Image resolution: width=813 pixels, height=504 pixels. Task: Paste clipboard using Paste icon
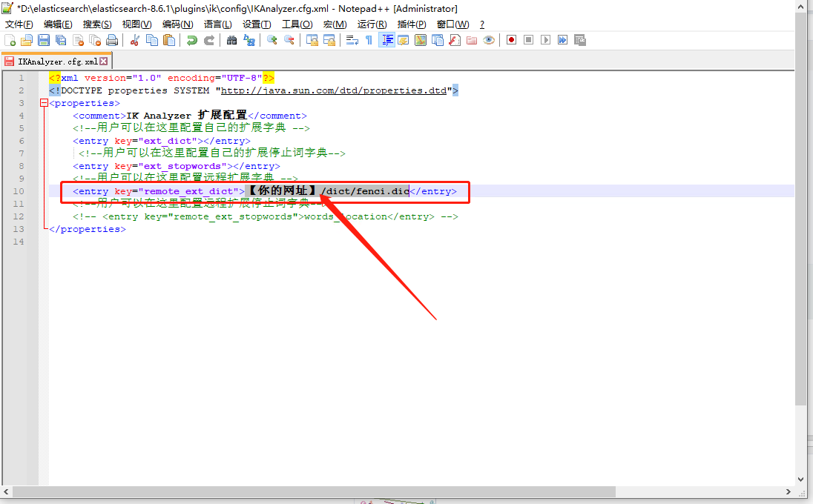point(169,41)
